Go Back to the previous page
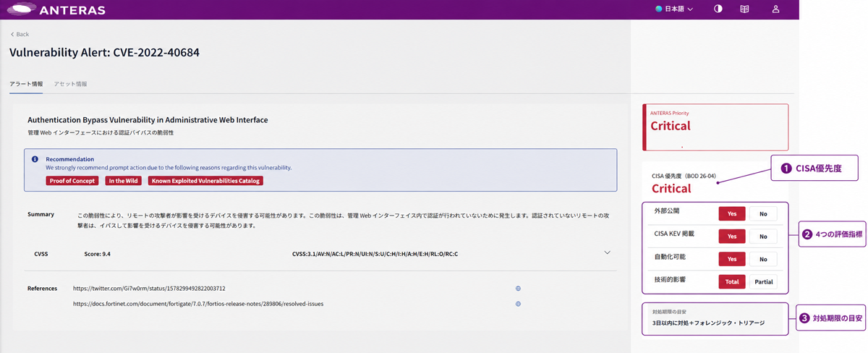Image resolution: width=868 pixels, height=353 pixels. click(x=20, y=34)
